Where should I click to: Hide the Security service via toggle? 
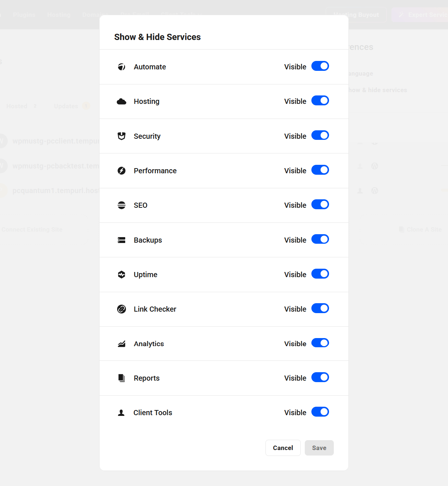click(x=320, y=135)
